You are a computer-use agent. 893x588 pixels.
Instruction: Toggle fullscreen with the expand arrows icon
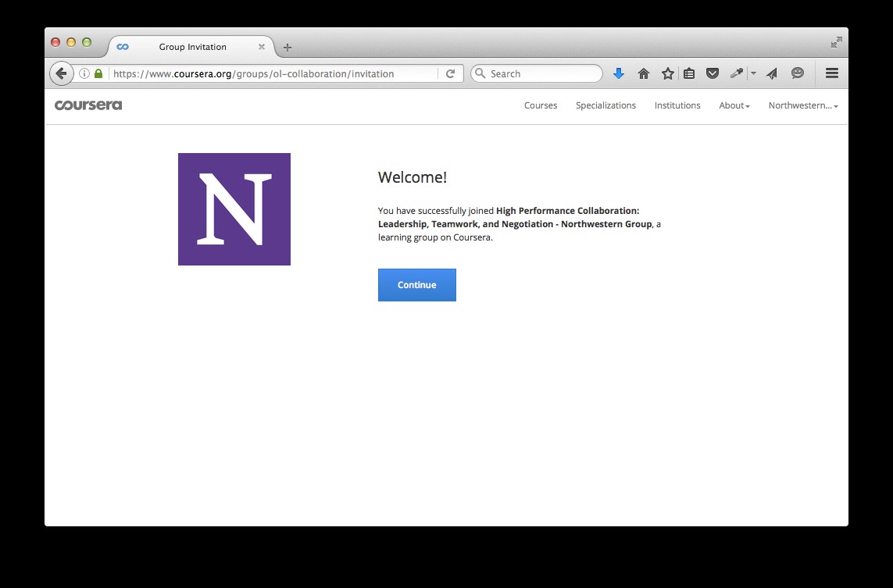click(836, 43)
